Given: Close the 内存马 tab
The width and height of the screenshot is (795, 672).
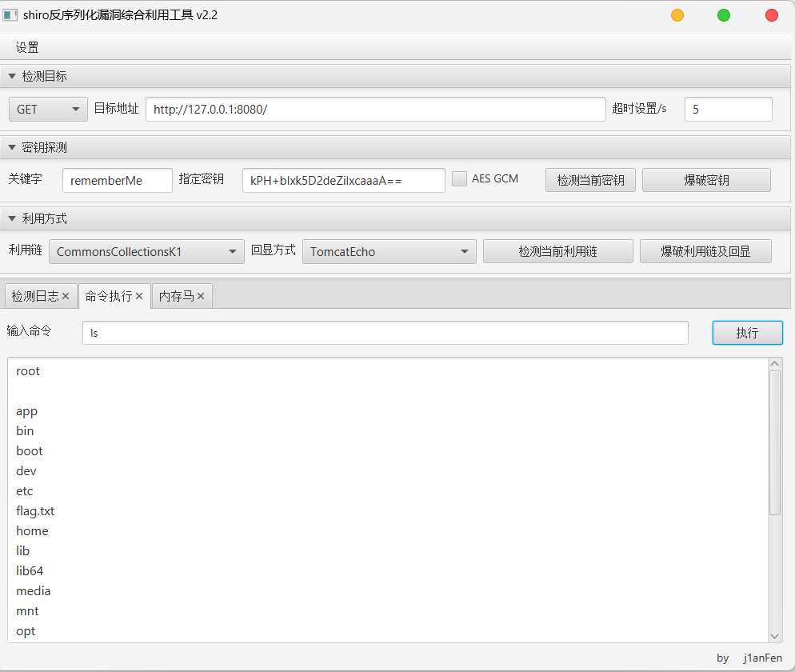Looking at the screenshot, I should [x=201, y=296].
